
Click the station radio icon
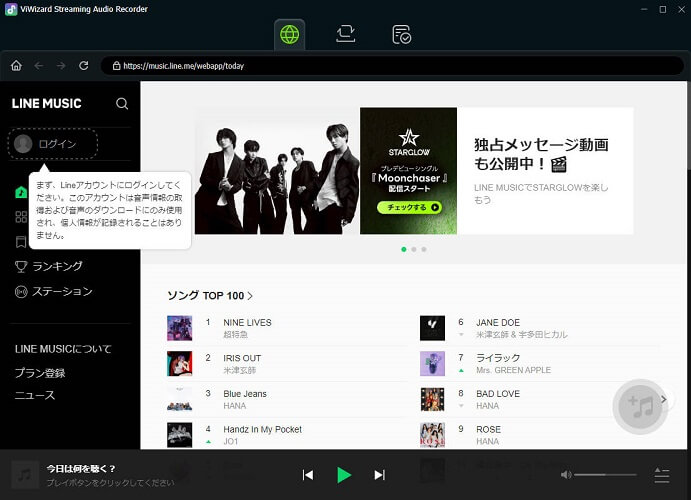21,292
